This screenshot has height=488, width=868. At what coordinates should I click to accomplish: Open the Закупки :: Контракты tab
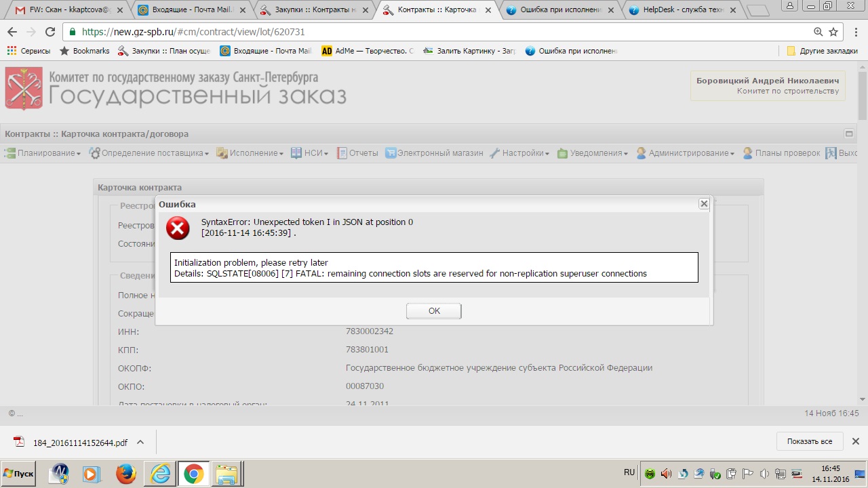pos(315,10)
